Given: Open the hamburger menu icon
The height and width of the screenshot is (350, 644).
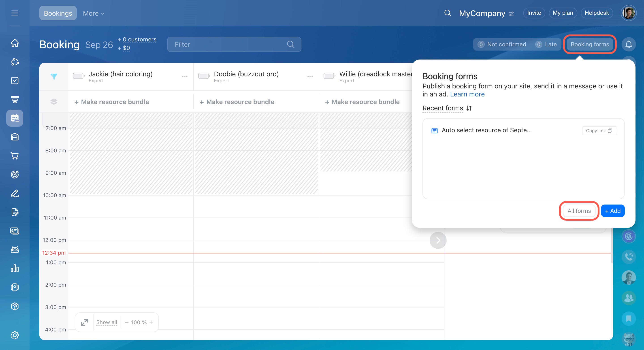Looking at the screenshot, I should click(15, 13).
